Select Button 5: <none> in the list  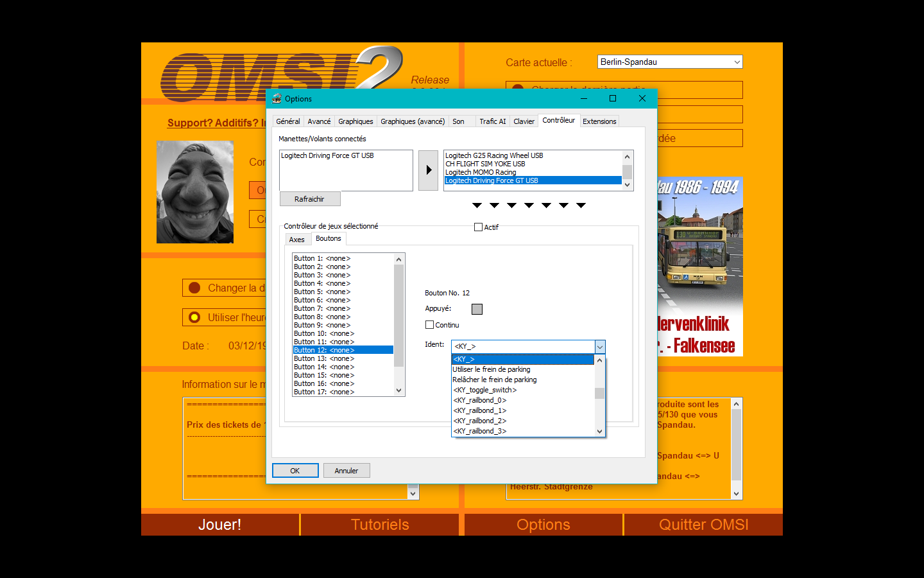[343, 292]
